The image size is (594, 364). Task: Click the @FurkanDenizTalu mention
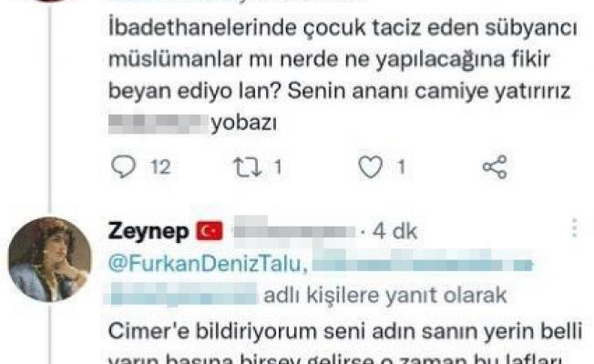click(208, 263)
